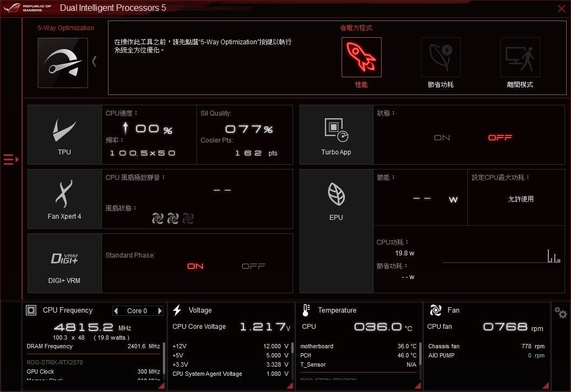571x392 pixels.
Task: Click the CPU Frequency panel scrollbar
Action: (164, 358)
